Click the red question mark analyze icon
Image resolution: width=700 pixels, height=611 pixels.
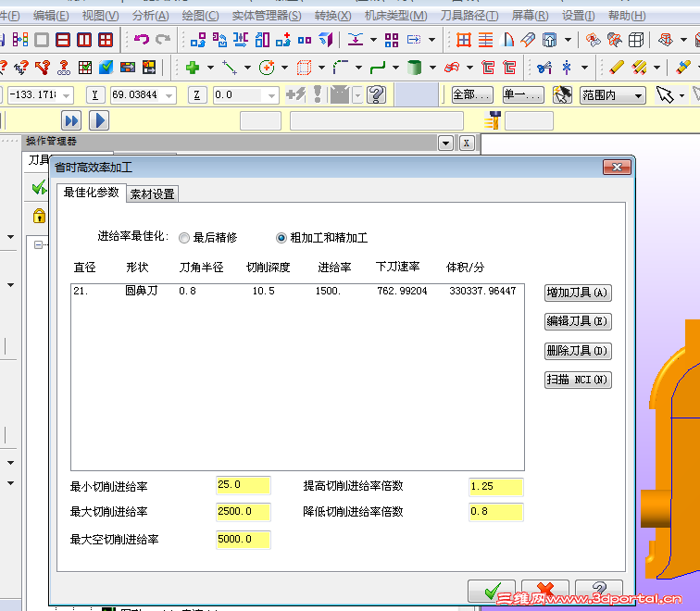tap(64, 68)
